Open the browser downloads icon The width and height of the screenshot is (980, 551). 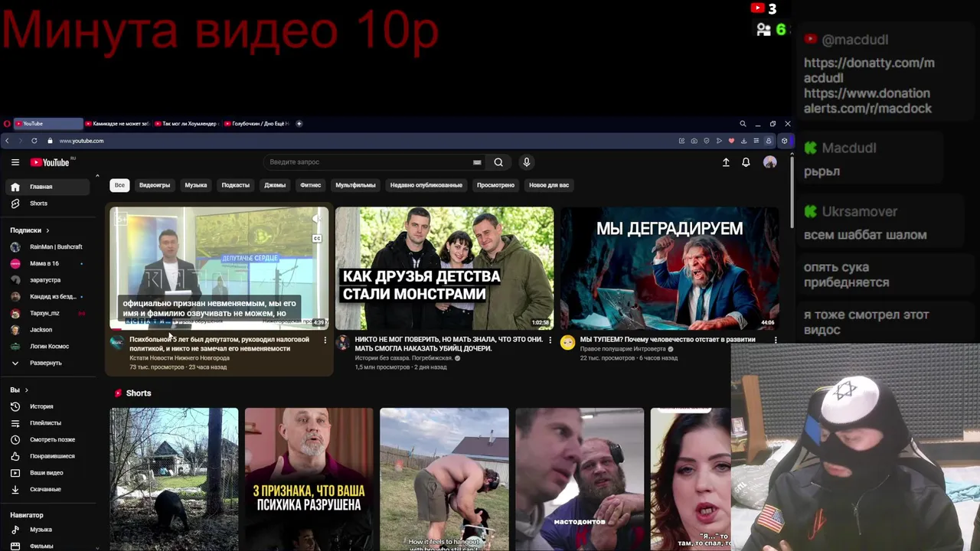click(743, 141)
